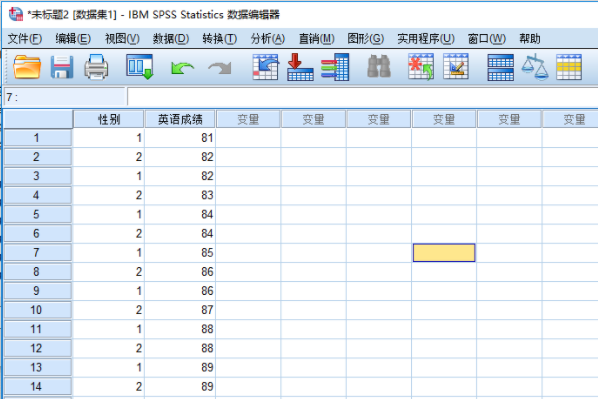This screenshot has height=399, width=598.
Task: Open the 数据(D) menu
Action: [171, 39]
